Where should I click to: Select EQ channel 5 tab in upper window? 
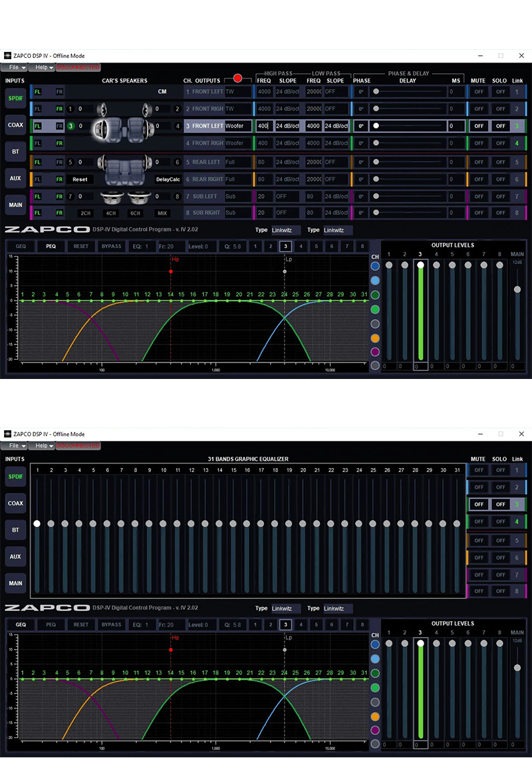(317, 247)
